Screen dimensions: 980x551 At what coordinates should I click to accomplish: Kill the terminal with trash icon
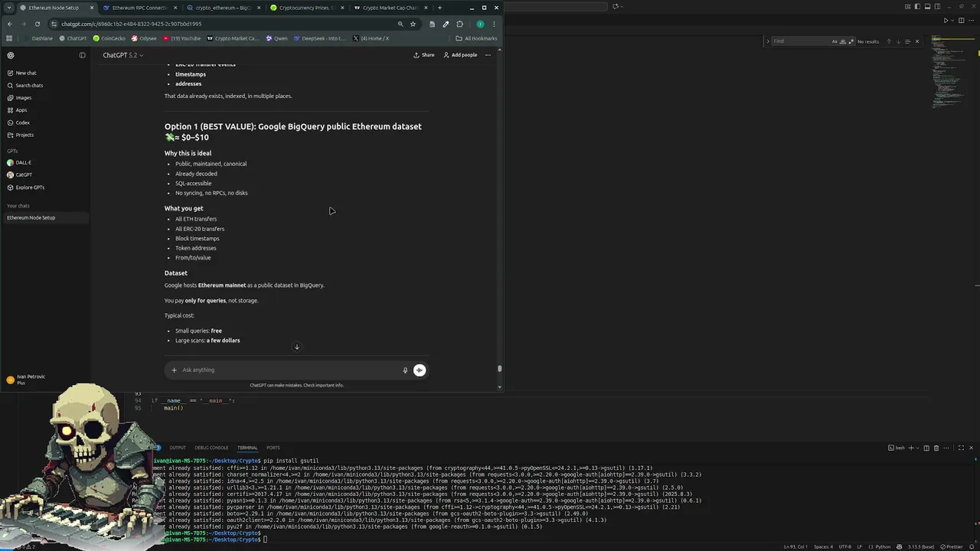(936, 448)
